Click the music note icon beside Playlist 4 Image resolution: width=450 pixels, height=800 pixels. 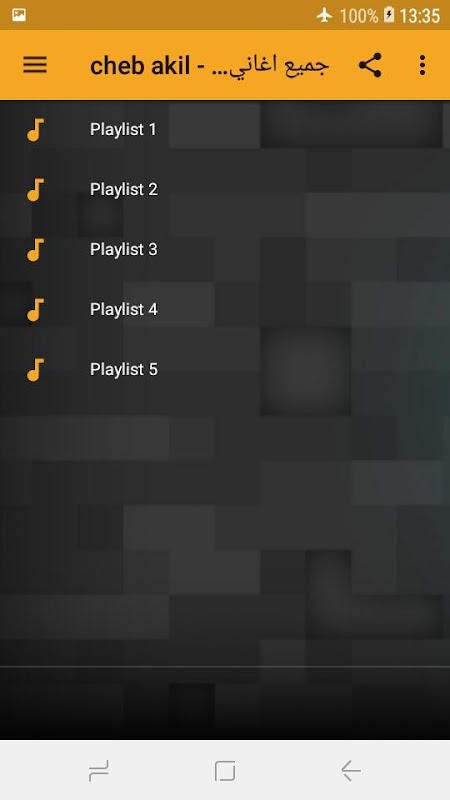click(35, 310)
